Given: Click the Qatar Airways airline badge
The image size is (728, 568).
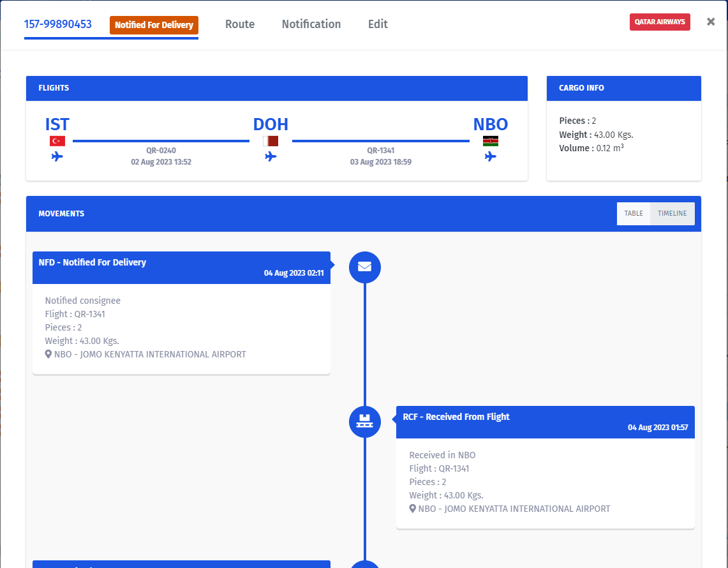Looking at the screenshot, I should pos(660,22).
